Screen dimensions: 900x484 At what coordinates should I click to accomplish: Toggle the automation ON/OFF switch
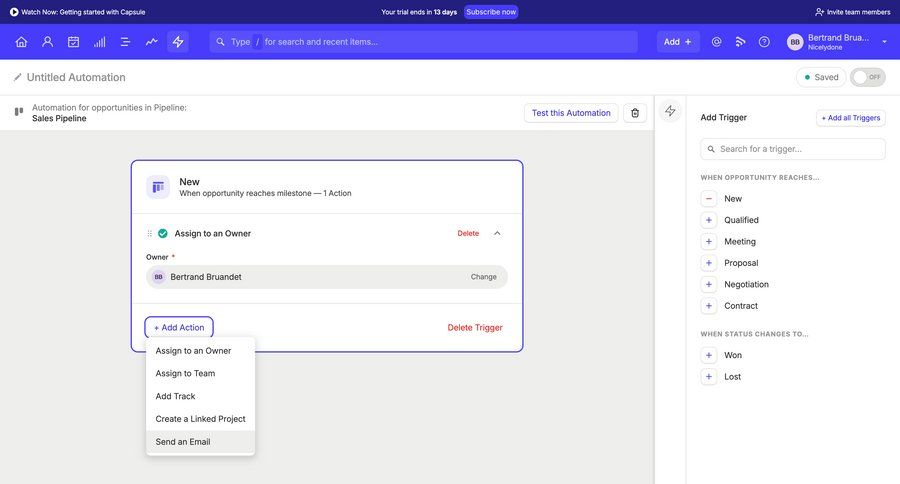click(867, 77)
